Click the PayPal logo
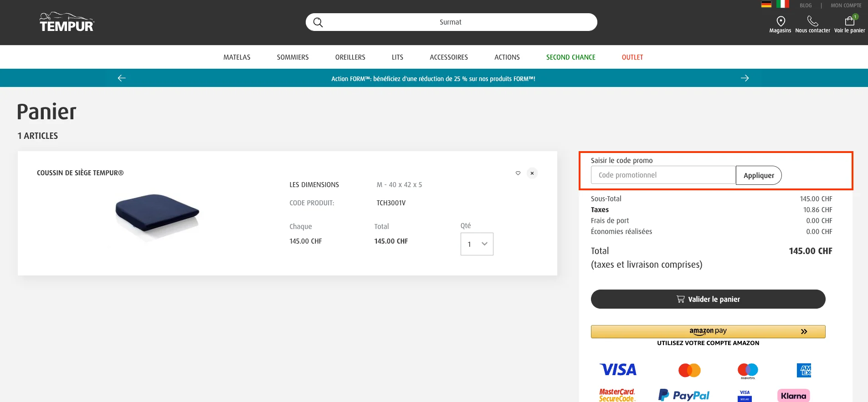This screenshot has height=402, width=868. click(x=684, y=395)
